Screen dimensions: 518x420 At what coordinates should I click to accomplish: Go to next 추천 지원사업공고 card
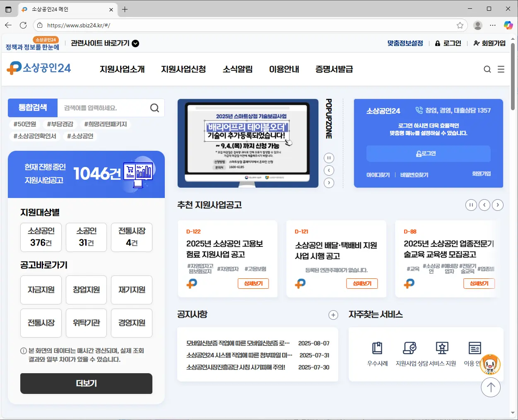click(498, 205)
